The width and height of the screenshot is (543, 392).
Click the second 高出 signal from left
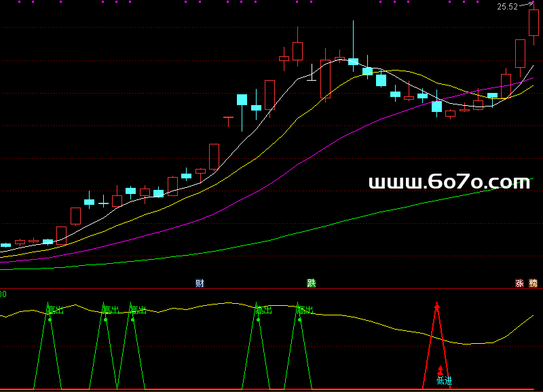coord(110,310)
